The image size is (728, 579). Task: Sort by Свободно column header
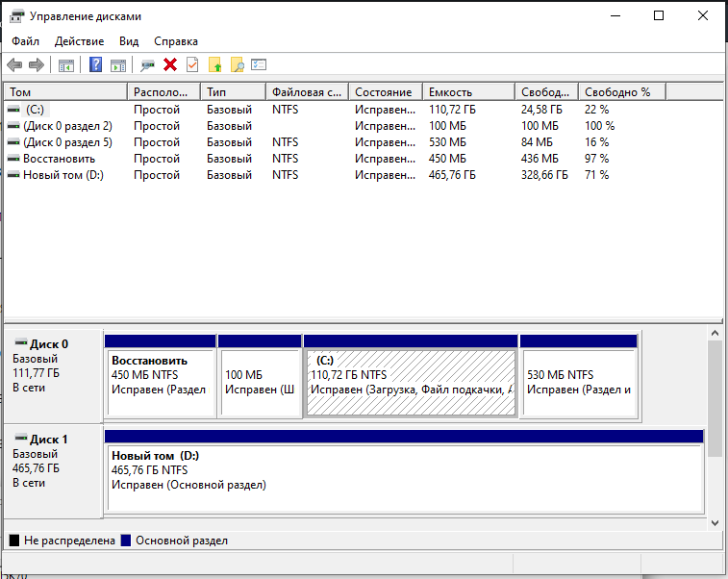(547, 92)
